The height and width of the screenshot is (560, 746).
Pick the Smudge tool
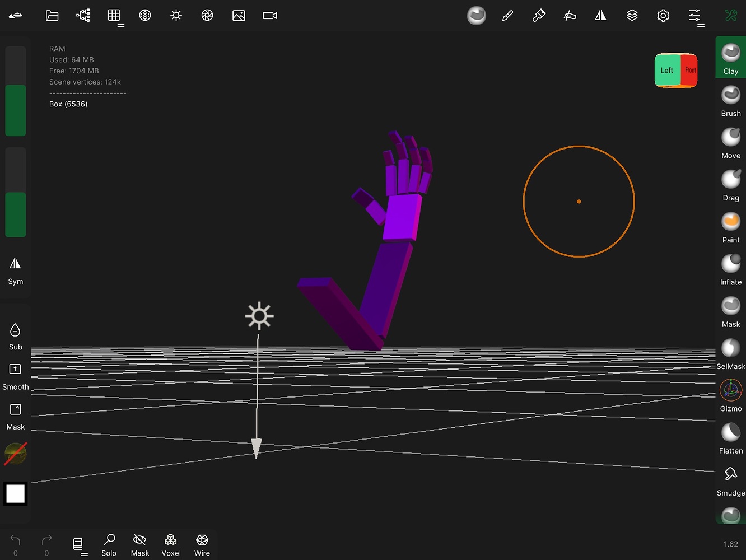point(730,480)
